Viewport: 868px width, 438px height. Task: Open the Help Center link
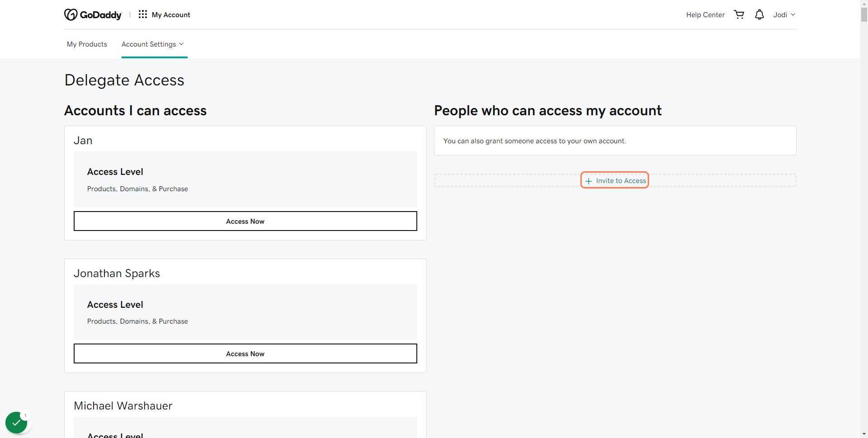(x=705, y=15)
